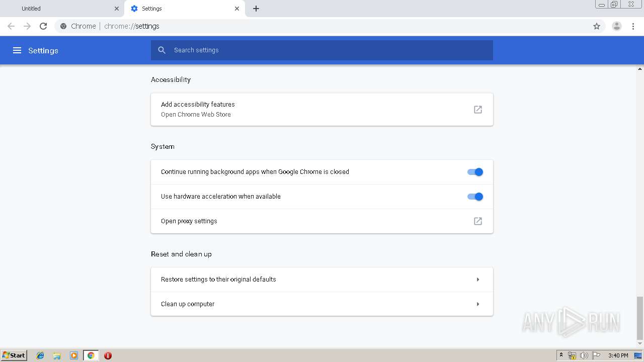Toggle Continue running background apps switch

(x=475, y=172)
